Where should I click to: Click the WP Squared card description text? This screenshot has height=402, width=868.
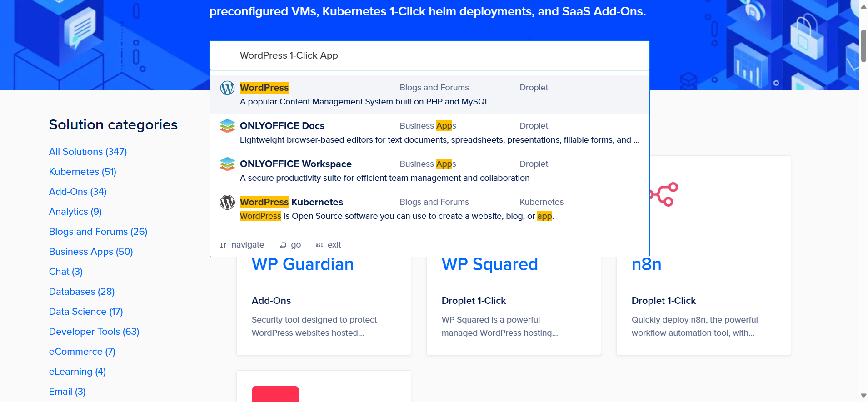point(500,326)
